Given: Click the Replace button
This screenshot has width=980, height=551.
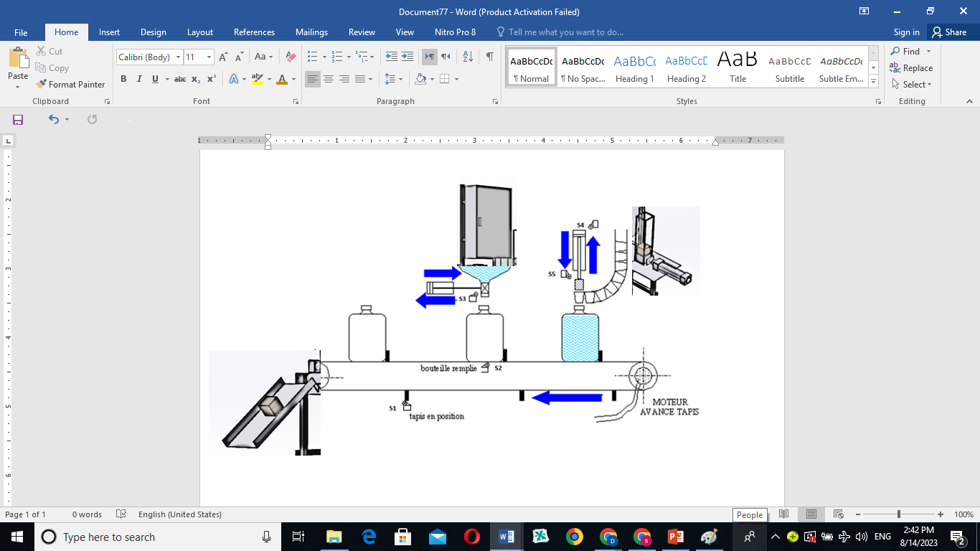Looking at the screenshot, I should pyautogui.click(x=911, y=68).
